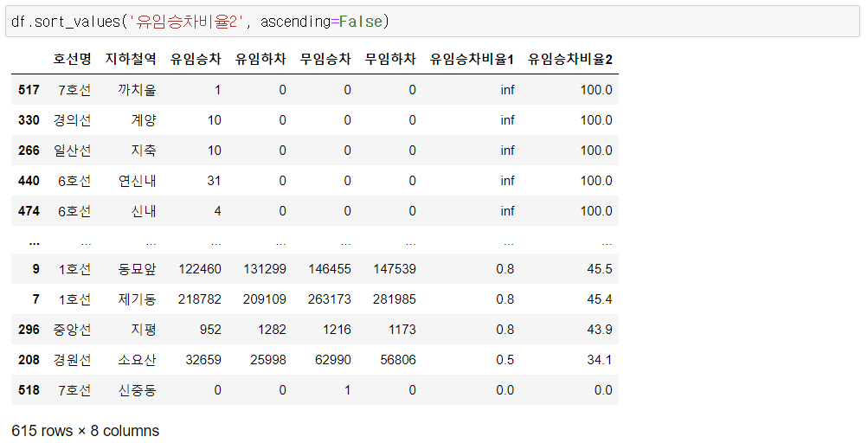Click line name 일산선
Image resolution: width=868 pixels, height=443 pixels.
coord(72,151)
